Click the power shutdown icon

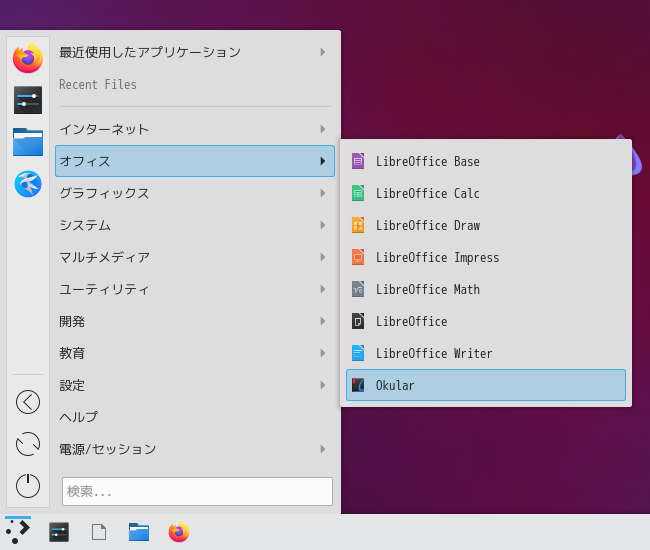pos(28,485)
